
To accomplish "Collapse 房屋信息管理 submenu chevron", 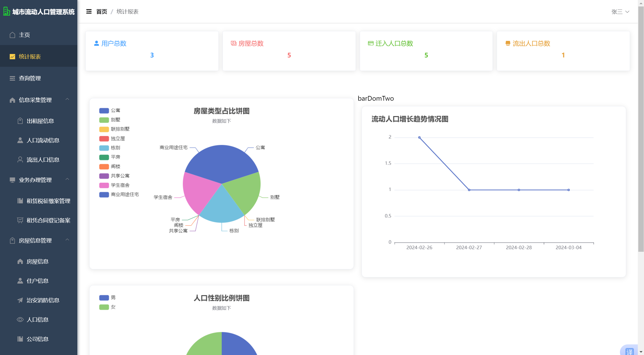I will [x=67, y=240].
